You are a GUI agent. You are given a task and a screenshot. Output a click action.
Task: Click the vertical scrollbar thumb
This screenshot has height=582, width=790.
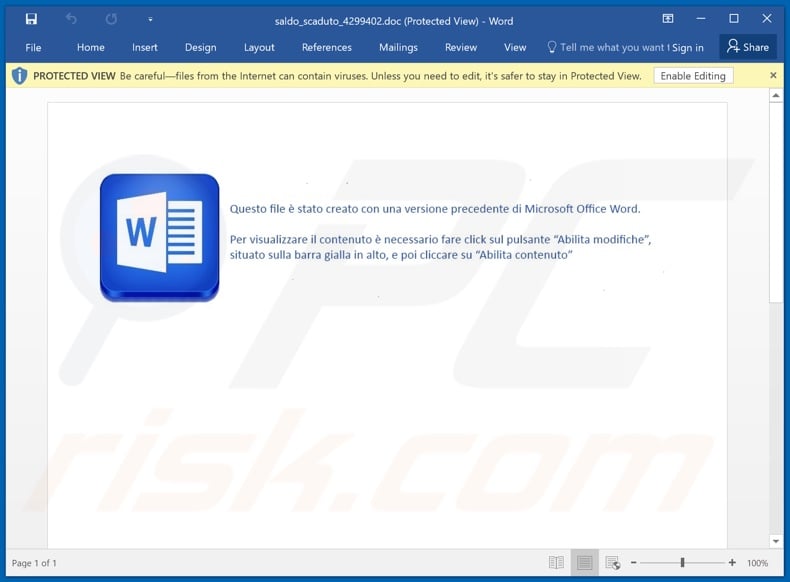pyautogui.click(x=776, y=202)
